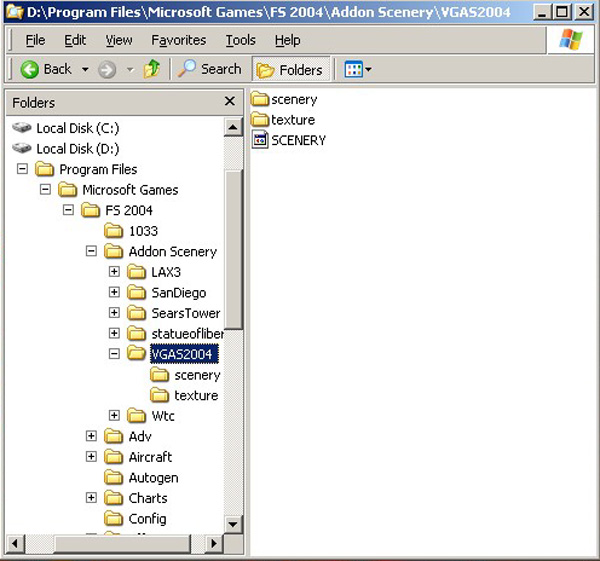Select the Charts folder icon
Viewport: 600px width, 561px height.
pyautogui.click(x=114, y=498)
